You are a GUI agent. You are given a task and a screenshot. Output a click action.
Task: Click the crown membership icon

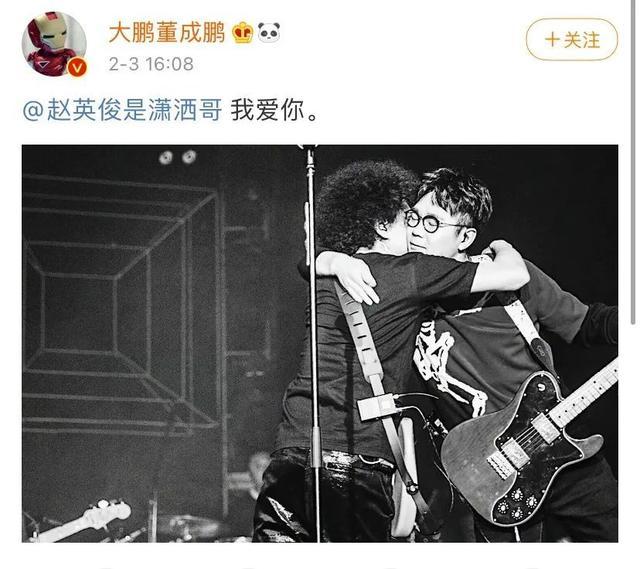pyautogui.click(x=242, y=33)
